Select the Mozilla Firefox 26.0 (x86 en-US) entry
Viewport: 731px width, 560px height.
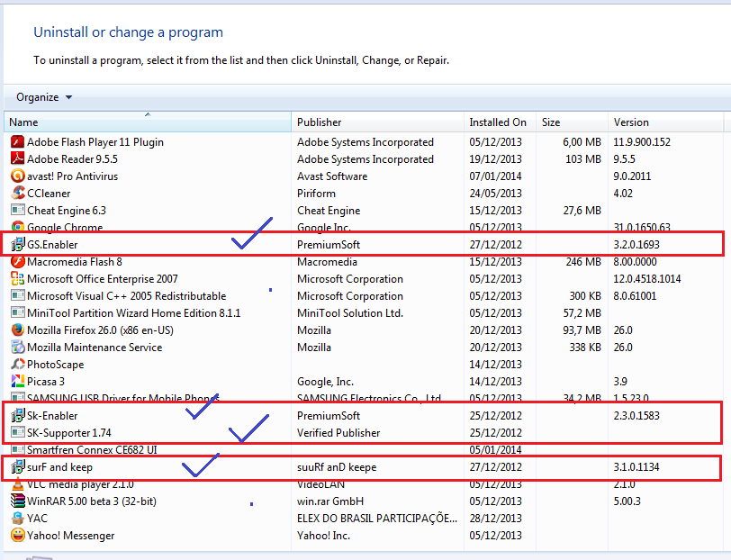tap(100, 330)
